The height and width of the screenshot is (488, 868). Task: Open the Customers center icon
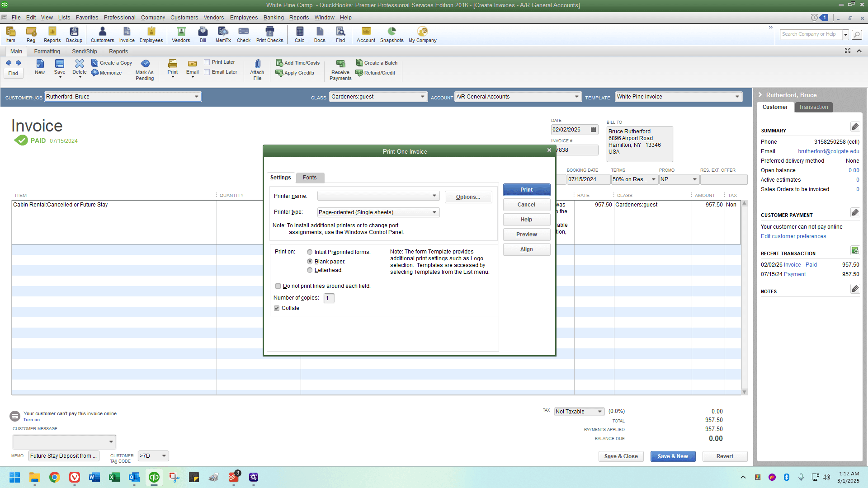click(x=103, y=34)
